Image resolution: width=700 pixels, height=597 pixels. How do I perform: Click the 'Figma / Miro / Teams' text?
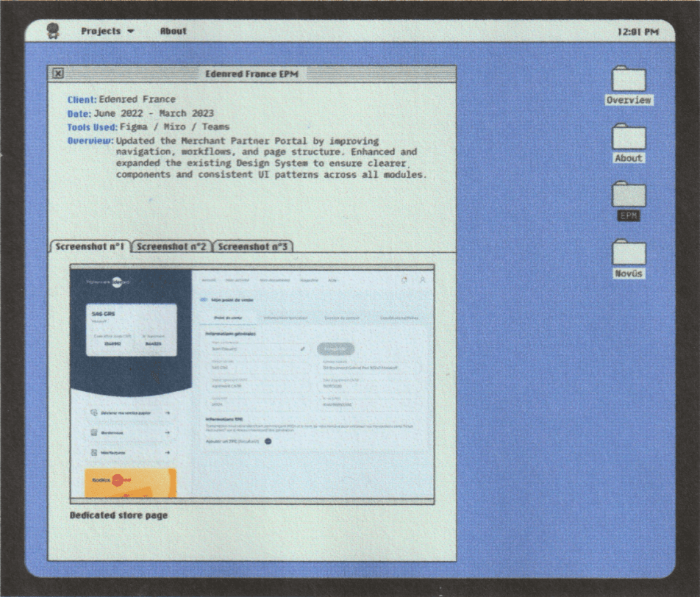tap(174, 126)
